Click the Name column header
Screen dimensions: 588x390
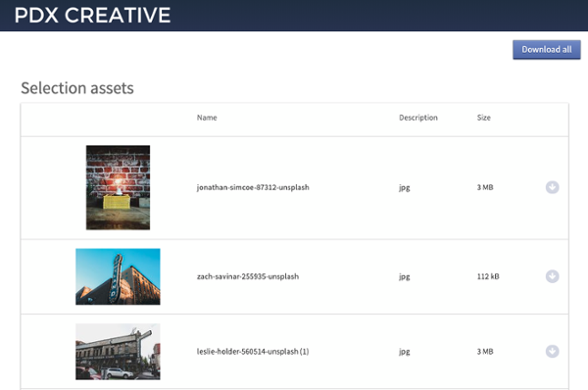pos(207,118)
